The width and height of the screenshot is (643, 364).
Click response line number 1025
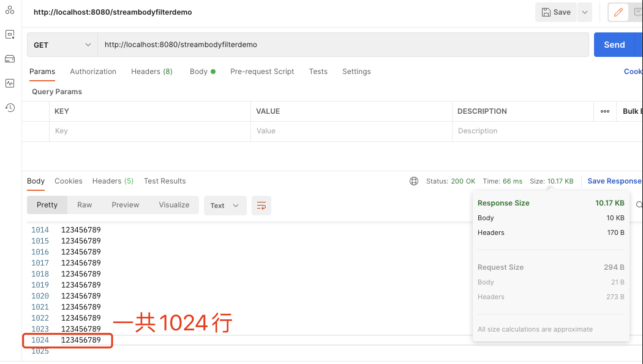[x=40, y=351]
